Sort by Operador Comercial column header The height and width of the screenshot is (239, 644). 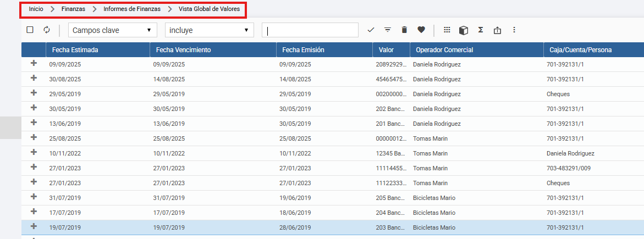click(476, 49)
